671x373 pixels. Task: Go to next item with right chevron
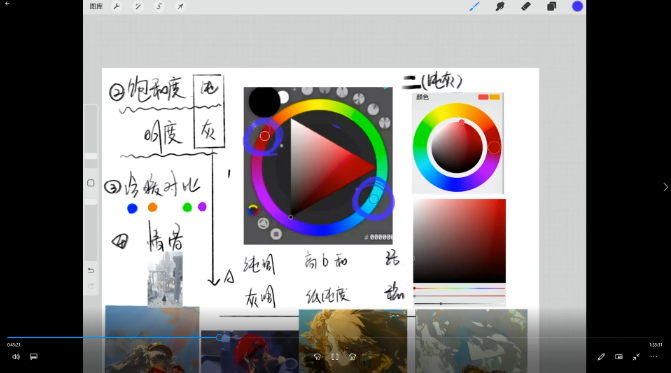[x=665, y=187]
